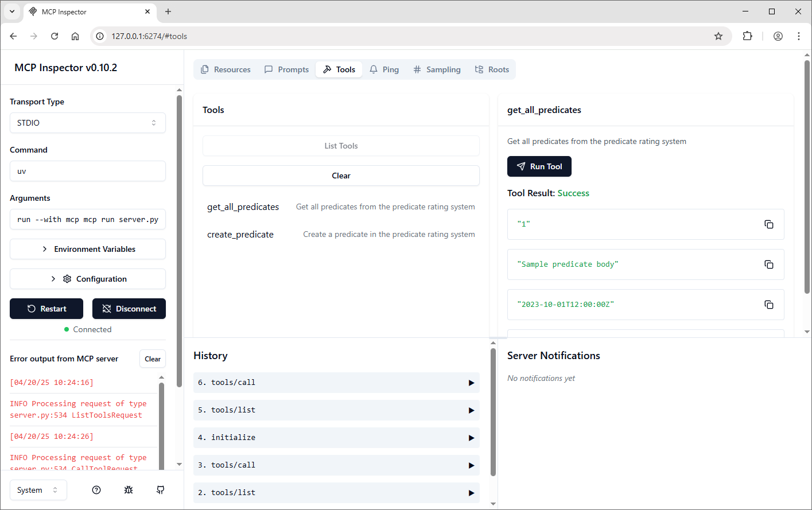Open the browser profile icon
The image size is (812, 510).
coord(778,36)
